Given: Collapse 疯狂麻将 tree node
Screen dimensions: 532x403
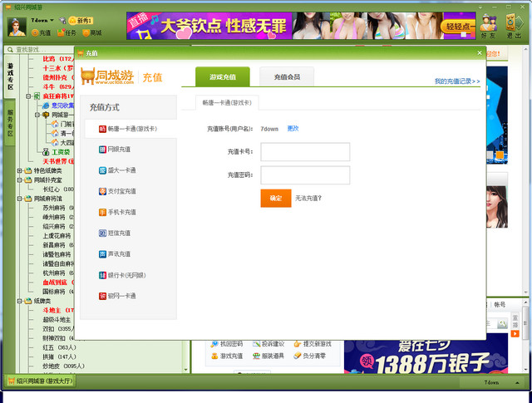Looking at the screenshot, I should pos(28,96).
